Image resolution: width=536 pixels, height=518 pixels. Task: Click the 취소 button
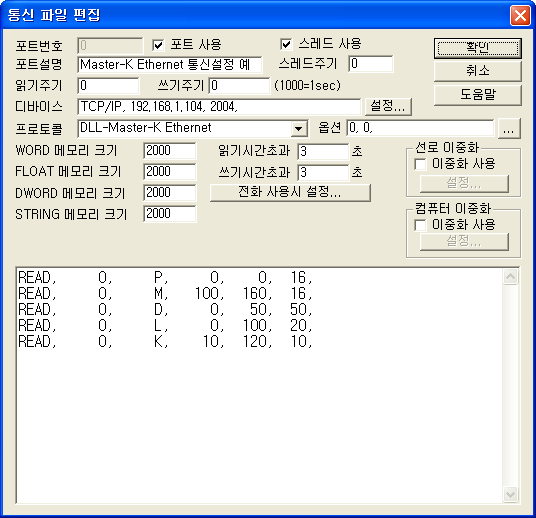point(478,71)
